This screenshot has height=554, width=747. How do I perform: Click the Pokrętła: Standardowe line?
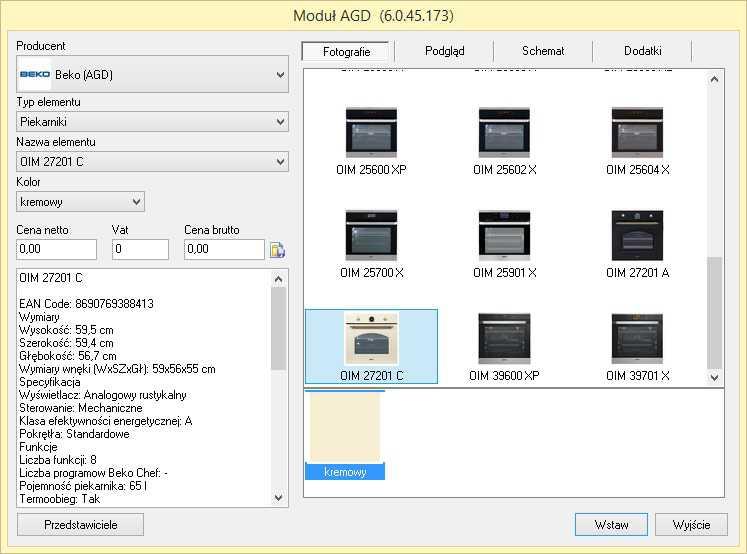tap(74, 434)
